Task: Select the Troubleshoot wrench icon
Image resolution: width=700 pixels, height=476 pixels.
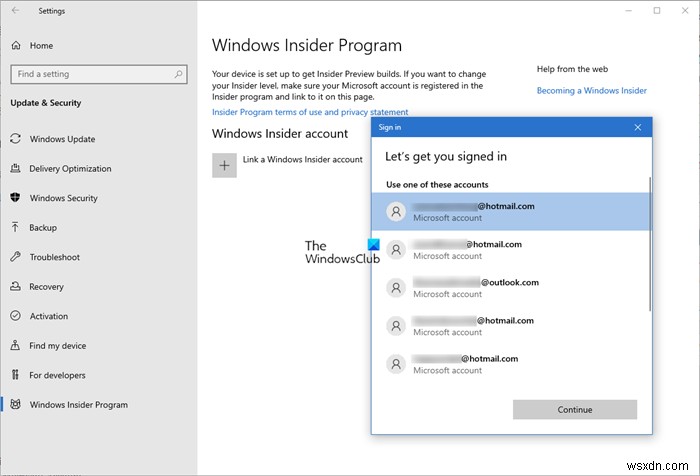Action: 16,256
